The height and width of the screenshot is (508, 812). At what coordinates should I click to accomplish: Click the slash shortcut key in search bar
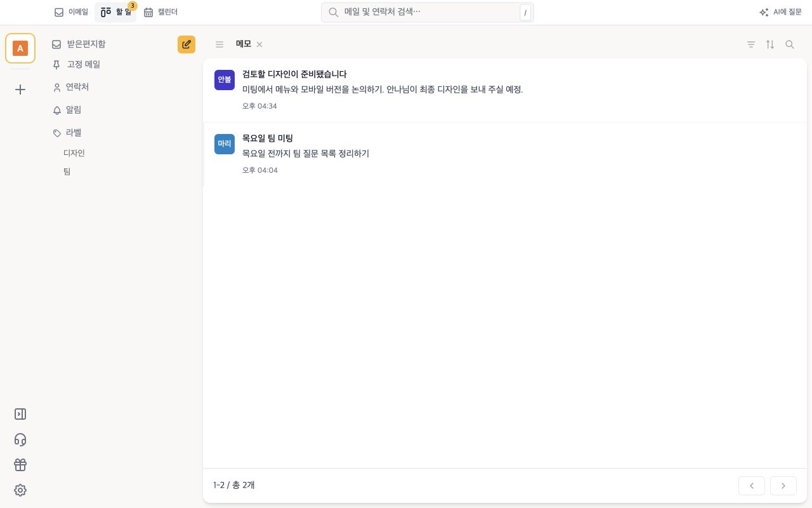click(525, 13)
